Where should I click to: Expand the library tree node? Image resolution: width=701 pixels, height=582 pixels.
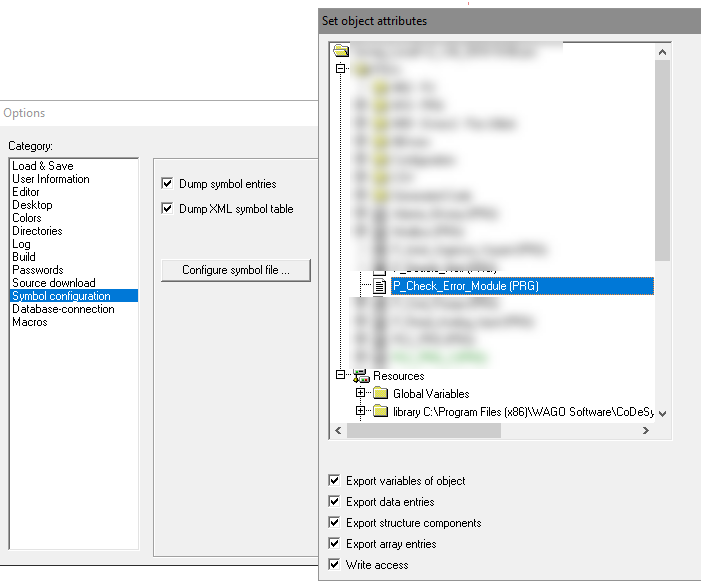[361, 412]
